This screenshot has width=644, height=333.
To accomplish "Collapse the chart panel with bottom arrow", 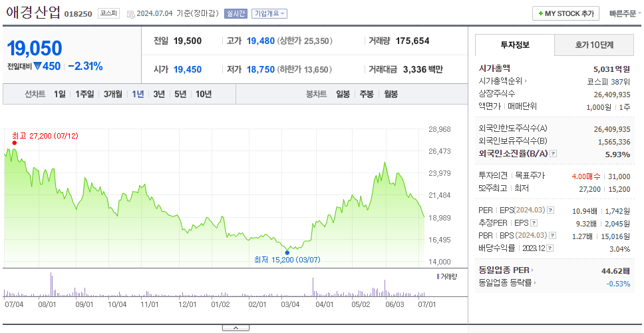I will coord(236,328).
